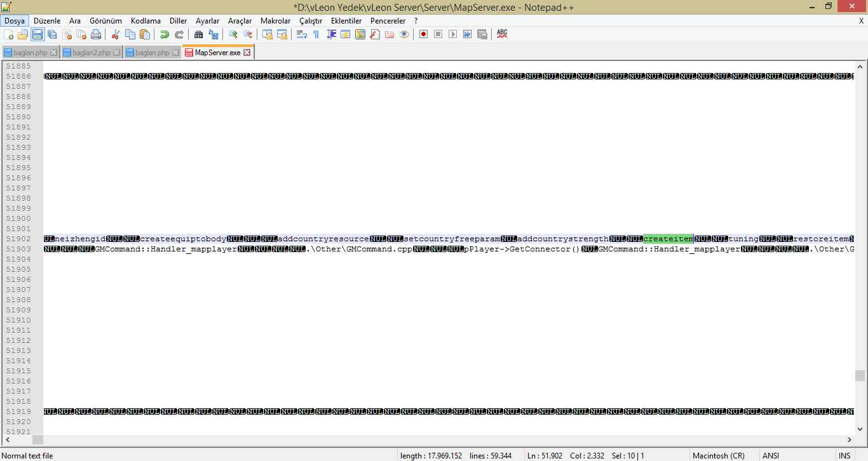Open the User Defined Language dialog icon
Image resolution: width=868 pixels, height=461 pixels.
[346, 34]
